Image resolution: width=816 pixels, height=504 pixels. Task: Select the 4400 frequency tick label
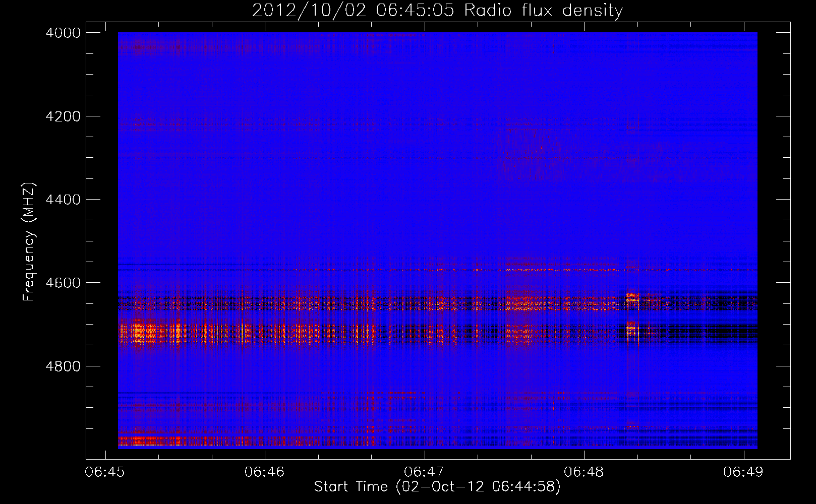pyautogui.click(x=63, y=200)
